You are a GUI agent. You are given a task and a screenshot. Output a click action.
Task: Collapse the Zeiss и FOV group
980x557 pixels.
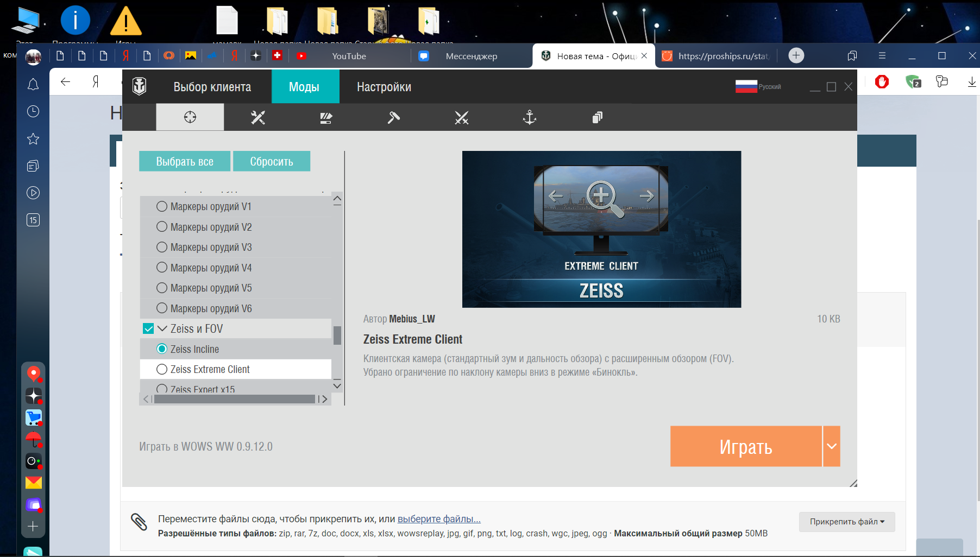pyautogui.click(x=162, y=328)
